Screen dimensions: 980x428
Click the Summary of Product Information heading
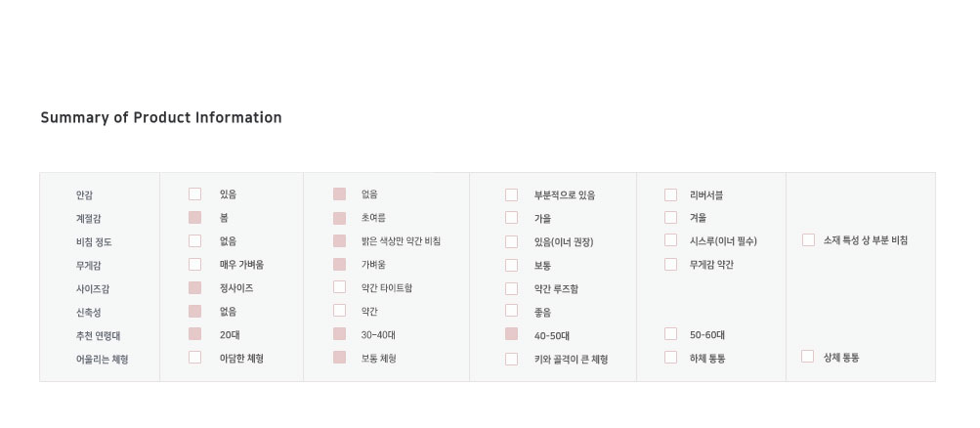point(161,118)
